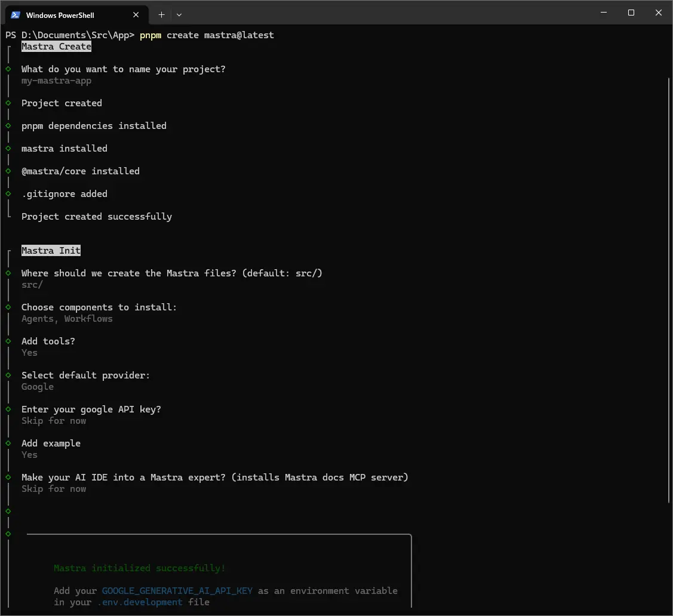Close the Windows PowerShell tab
This screenshot has height=616, width=673.
tap(136, 15)
